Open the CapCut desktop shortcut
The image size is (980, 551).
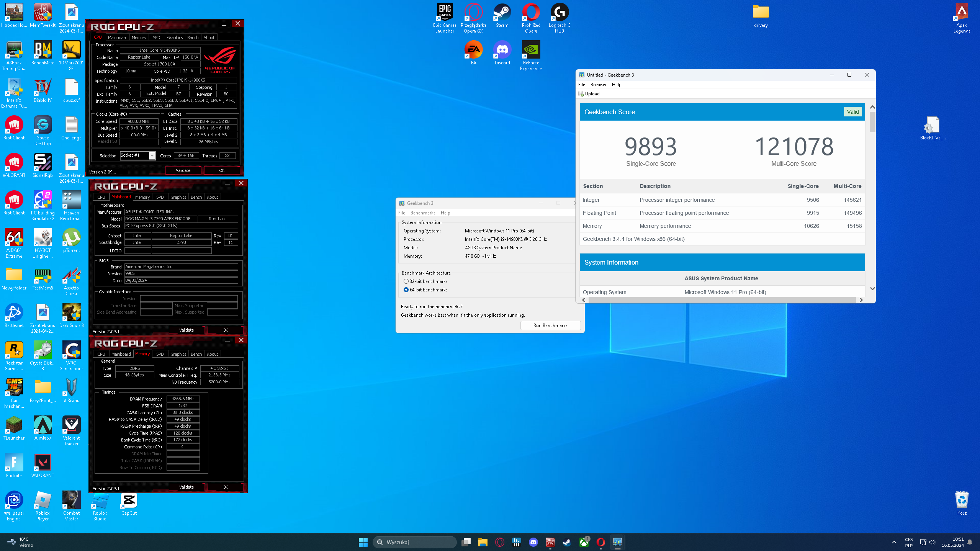[x=129, y=503]
